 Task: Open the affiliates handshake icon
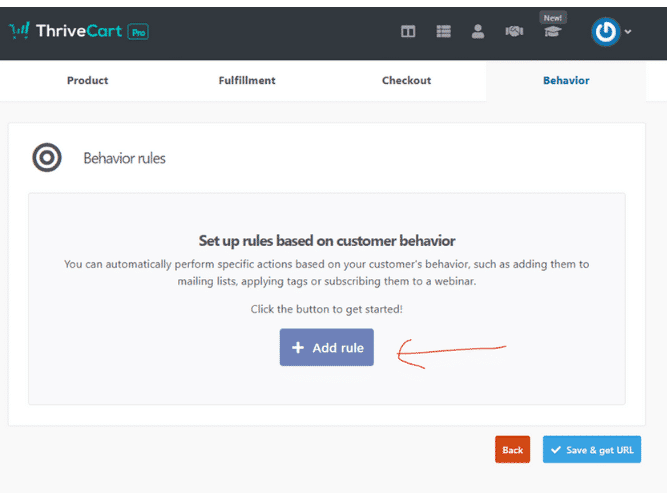point(514,31)
